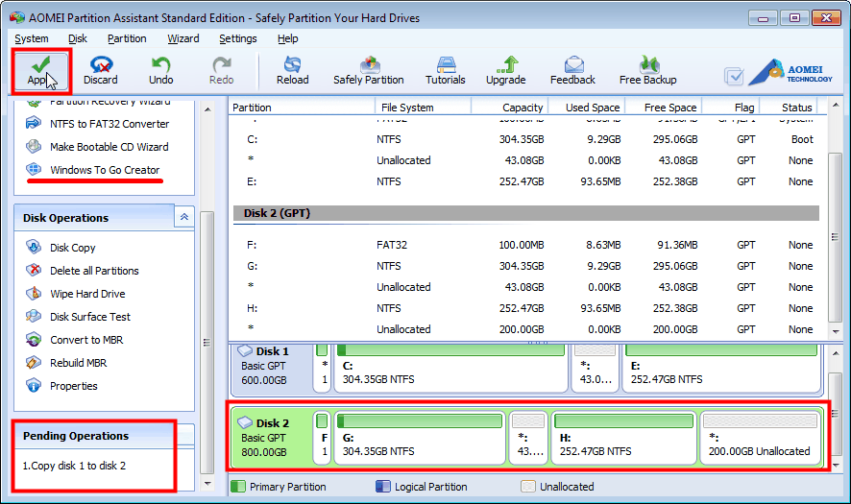This screenshot has height=504, width=851.
Task: Open the AOMEI Technology logo link
Action: [x=790, y=72]
